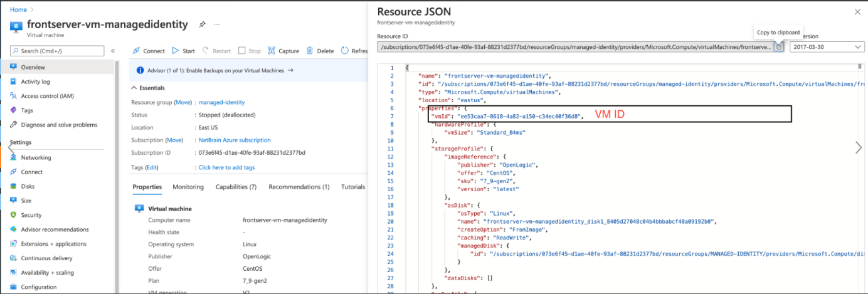Click the Copy to clipboard icon for Resource ID
This screenshot has width=868, height=294.
click(778, 47)
